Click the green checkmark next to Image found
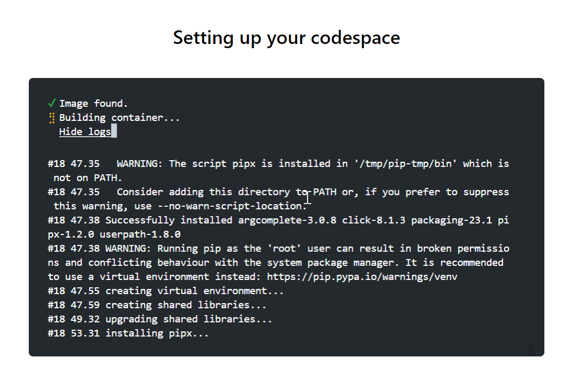Screen dimensions: 569x392 coord(51,103)
